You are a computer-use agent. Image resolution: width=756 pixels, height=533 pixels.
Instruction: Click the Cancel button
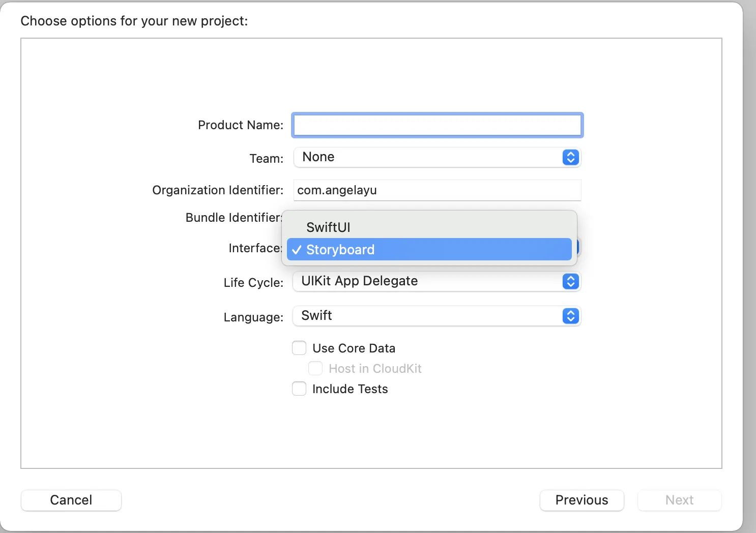71,500
